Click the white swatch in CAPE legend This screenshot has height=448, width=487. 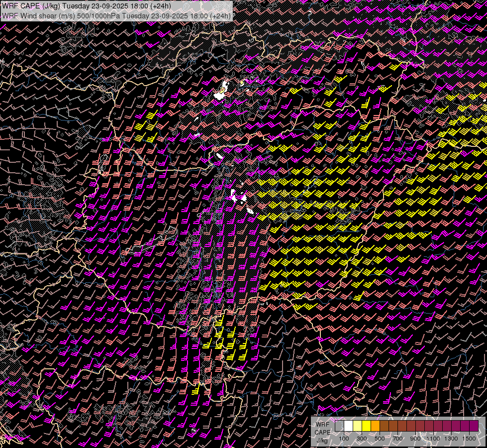(348, 426)
